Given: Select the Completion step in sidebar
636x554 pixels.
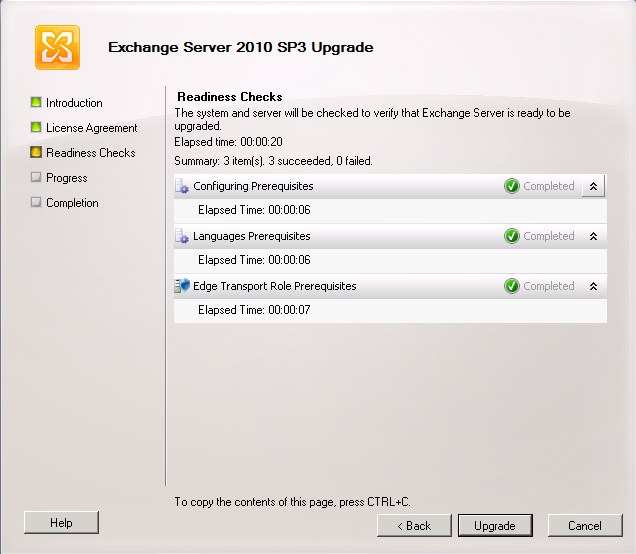Looking at the screenshot, I should click(72, 203).
